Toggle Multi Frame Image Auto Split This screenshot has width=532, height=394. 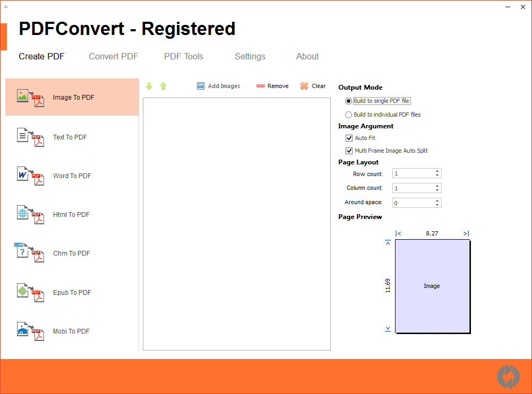(349, 151)
